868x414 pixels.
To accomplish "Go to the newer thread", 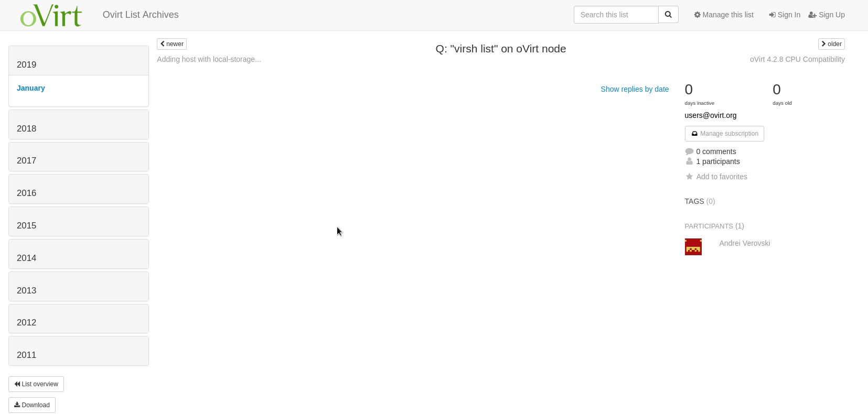I will coord(172,44).
